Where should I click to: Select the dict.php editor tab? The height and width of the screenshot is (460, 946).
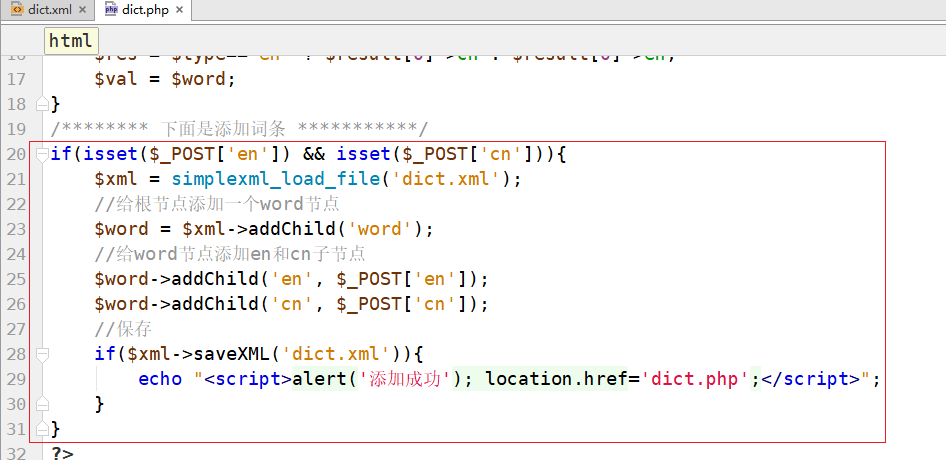click(145, 10)
